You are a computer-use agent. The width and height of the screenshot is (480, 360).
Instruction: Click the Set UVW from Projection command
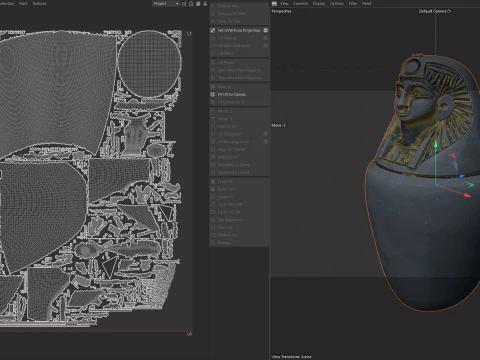click(x=239, y=30)
